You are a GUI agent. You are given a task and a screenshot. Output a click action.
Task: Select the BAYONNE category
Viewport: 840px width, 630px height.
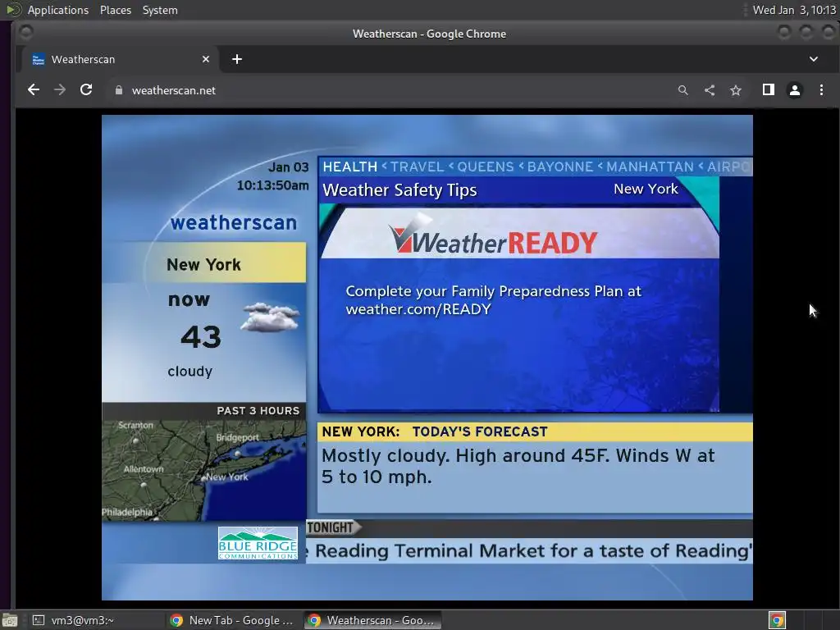pyautogui.click(x=559, y=167)
